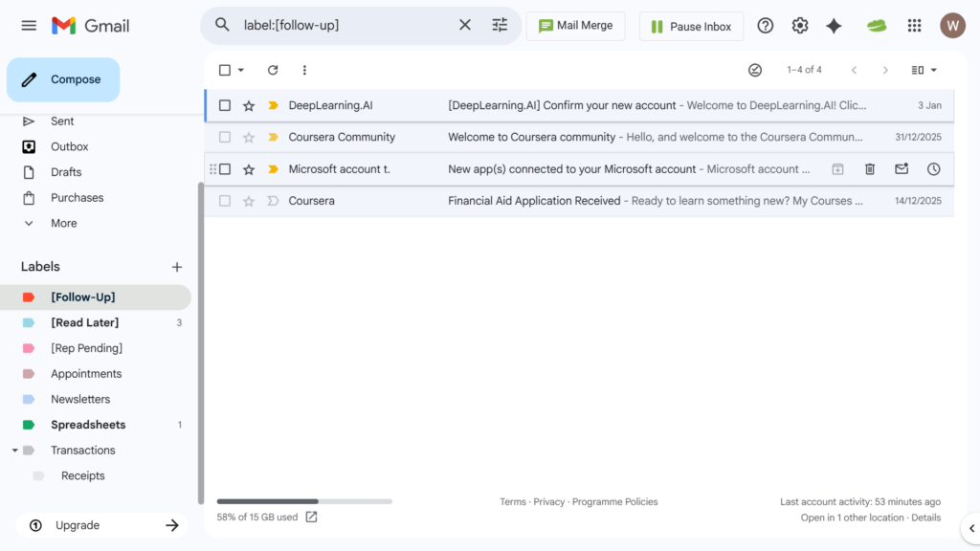Delete the Microsoft account email

point(869,169)
